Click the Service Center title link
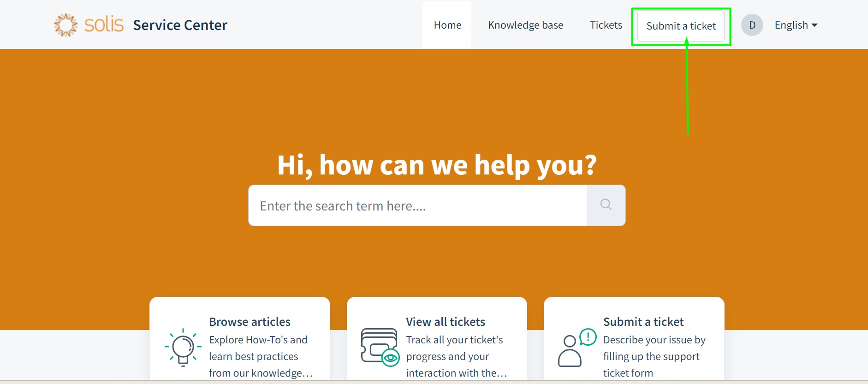The height and width of the screenshot is (384, 868). [180, 25]
